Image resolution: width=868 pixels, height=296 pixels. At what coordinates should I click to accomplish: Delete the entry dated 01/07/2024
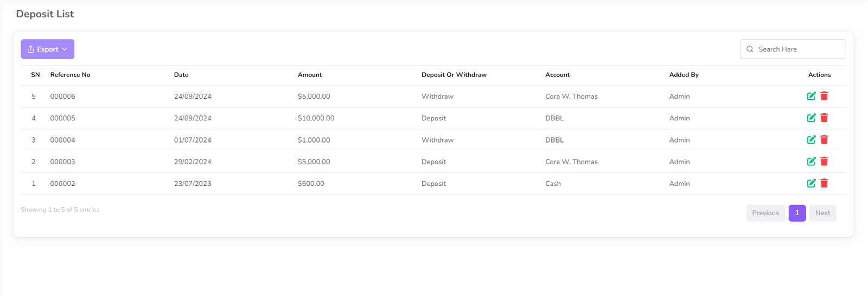[824, 140]
